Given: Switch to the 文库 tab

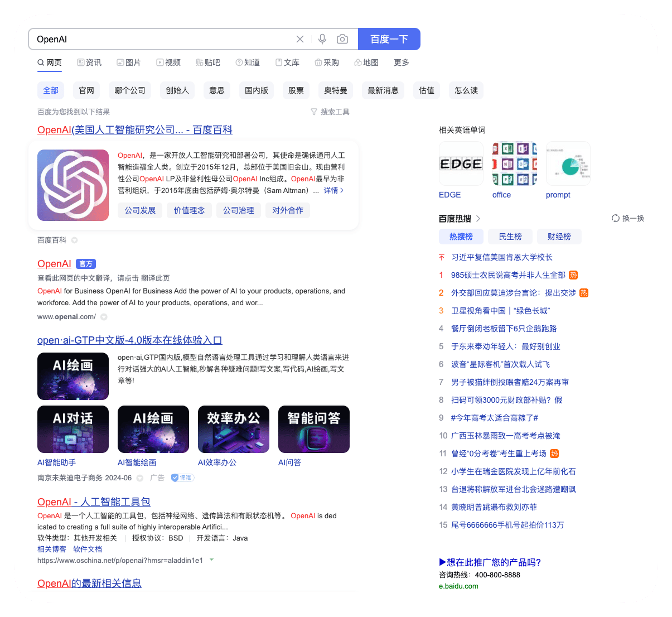Looking at the screenshot, I should 287,62.
